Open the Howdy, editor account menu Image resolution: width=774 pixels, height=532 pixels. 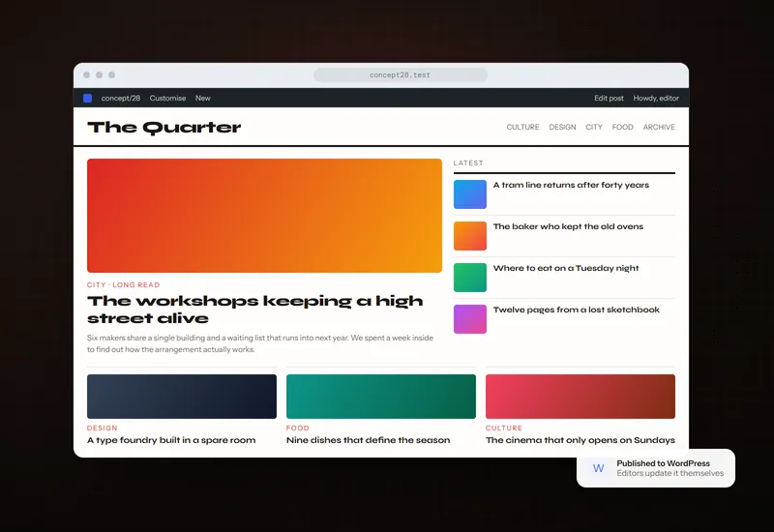pos(656,99)
